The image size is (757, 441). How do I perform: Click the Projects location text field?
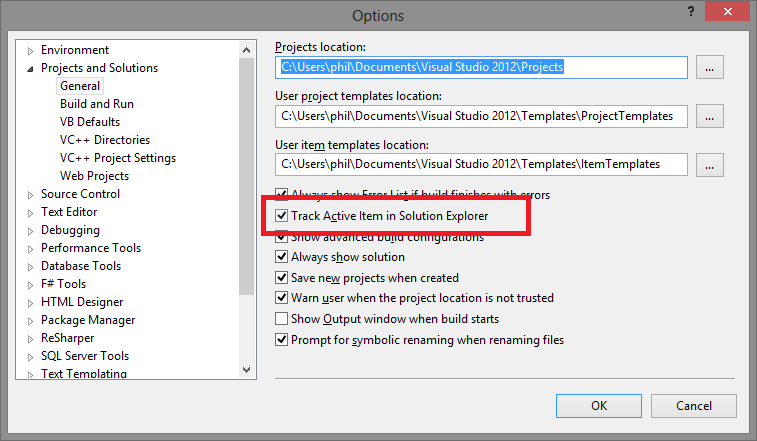point(481,67)
